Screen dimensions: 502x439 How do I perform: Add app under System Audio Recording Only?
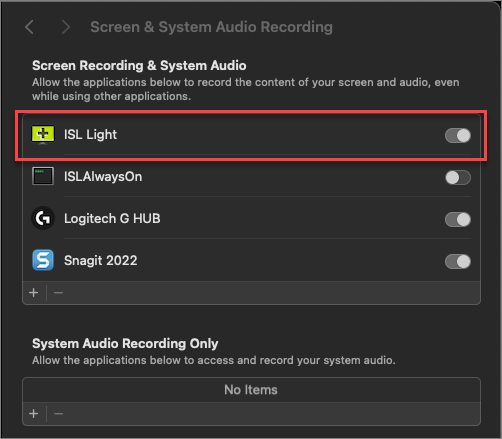[x=34, y=414]
